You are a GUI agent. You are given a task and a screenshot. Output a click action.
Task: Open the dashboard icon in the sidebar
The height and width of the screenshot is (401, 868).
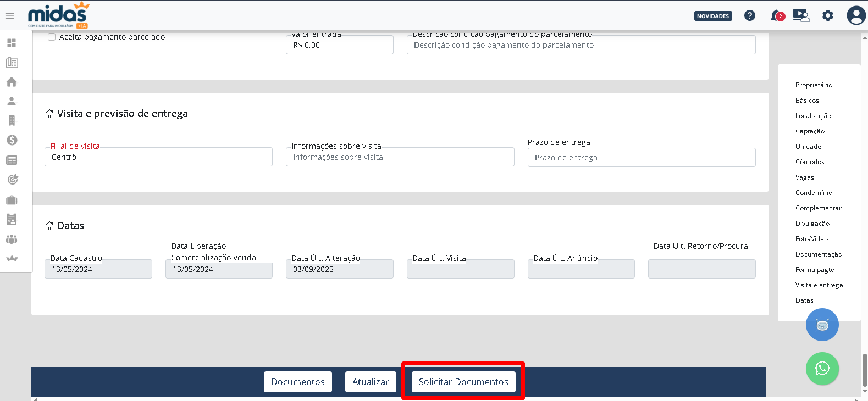tap(12, 43)
